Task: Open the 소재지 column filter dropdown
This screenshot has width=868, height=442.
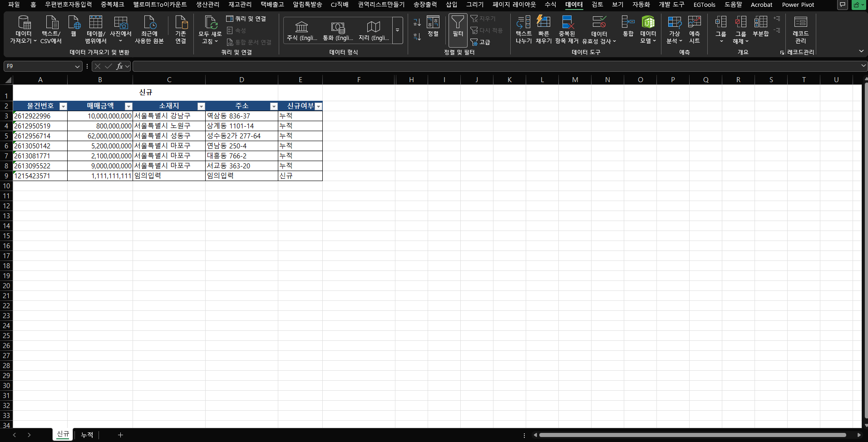Action: point(201,106)
